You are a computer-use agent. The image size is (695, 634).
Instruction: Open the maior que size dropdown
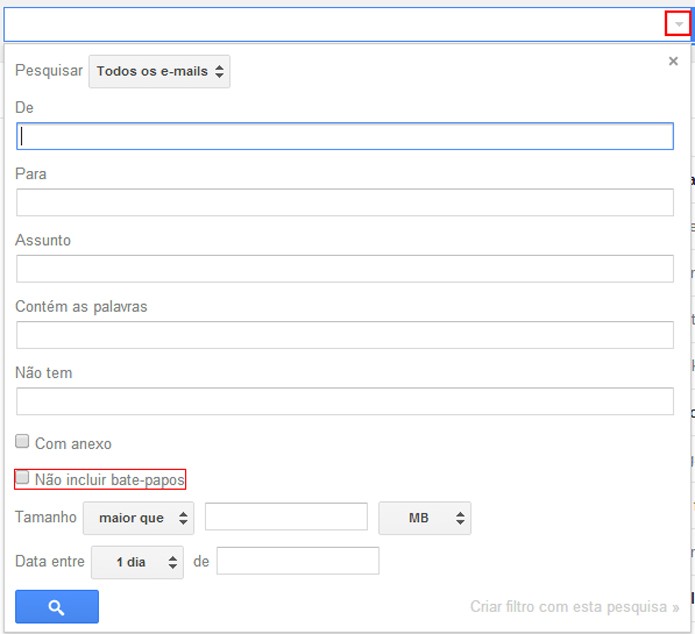(138, 518)
